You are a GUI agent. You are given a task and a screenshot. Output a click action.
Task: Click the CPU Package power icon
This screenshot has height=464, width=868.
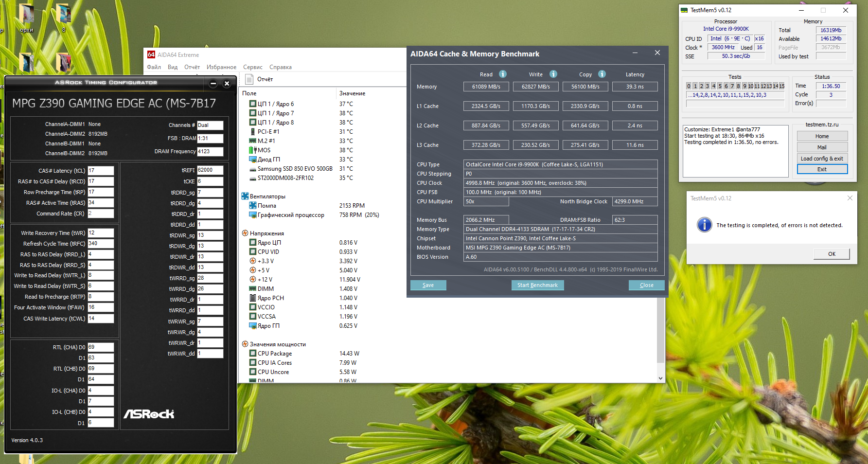point(253,353)
